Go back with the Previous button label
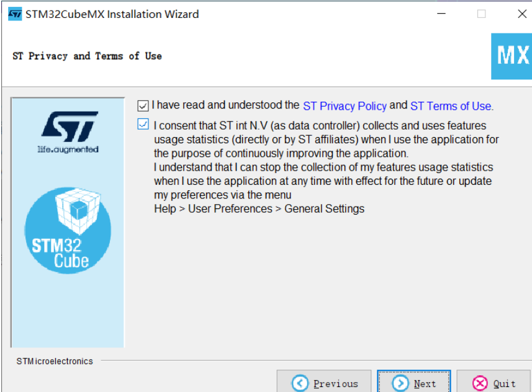The image size is (532, 392). point(336,384)
